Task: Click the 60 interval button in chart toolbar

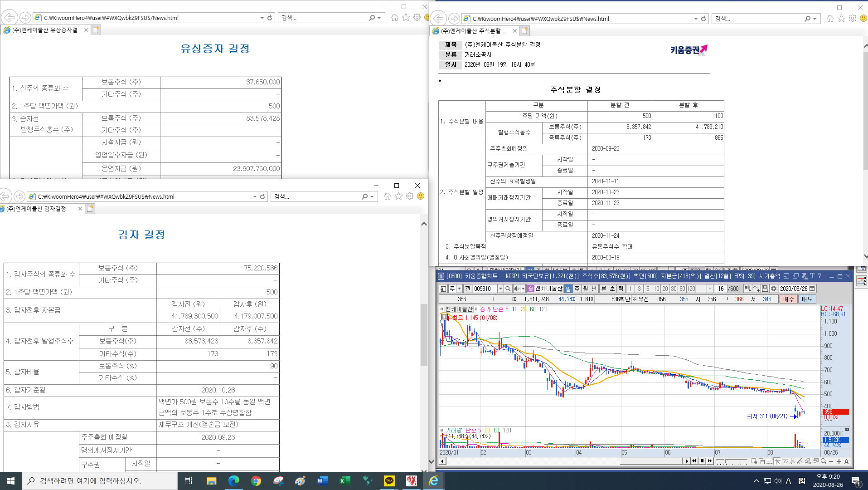Action: [682, 289]
